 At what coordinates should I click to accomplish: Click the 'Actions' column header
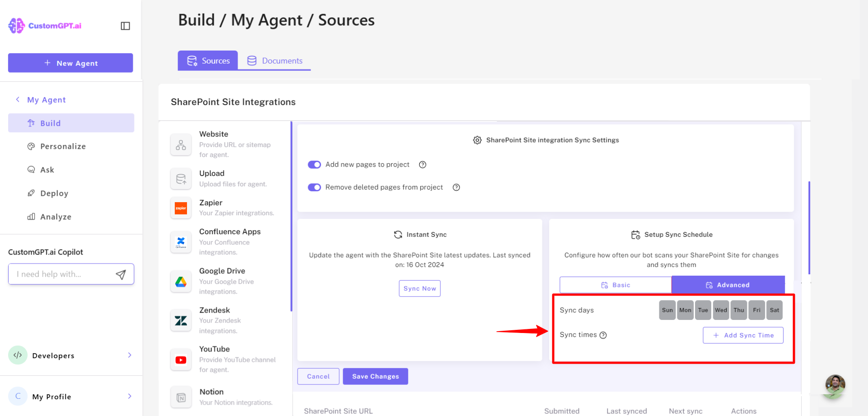click(x=744, y=411)
